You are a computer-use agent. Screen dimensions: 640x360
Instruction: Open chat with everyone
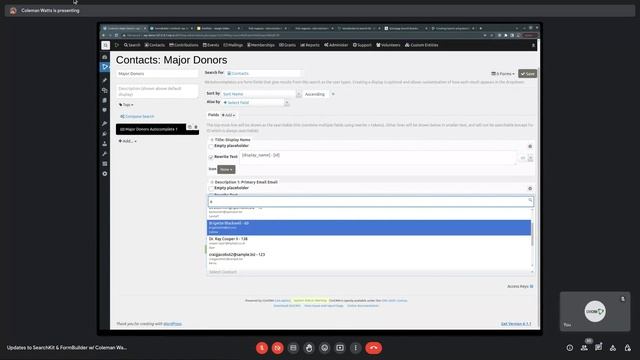[x=598, y=347]
